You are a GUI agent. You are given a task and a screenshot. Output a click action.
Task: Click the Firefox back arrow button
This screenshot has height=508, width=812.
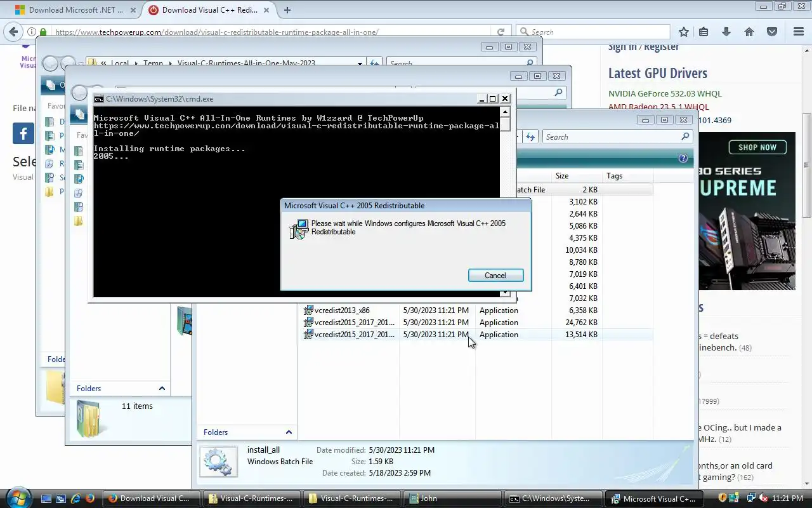point(14,32)
